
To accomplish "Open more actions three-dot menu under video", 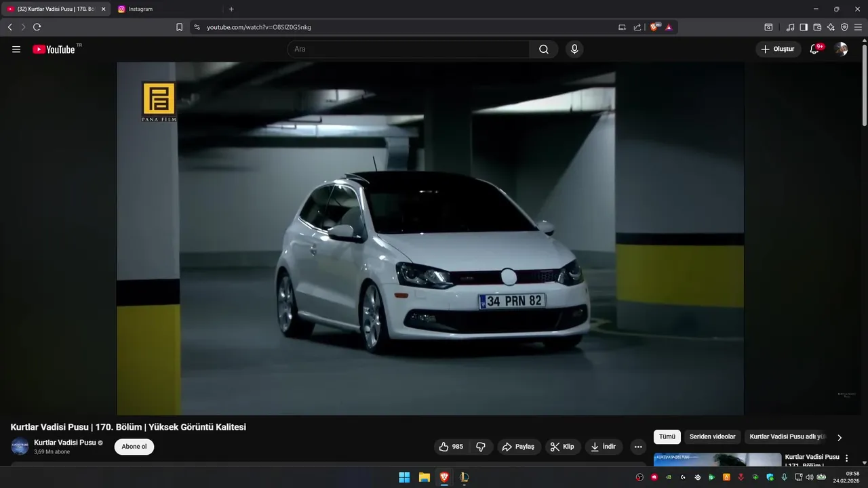I will point(638,447).
